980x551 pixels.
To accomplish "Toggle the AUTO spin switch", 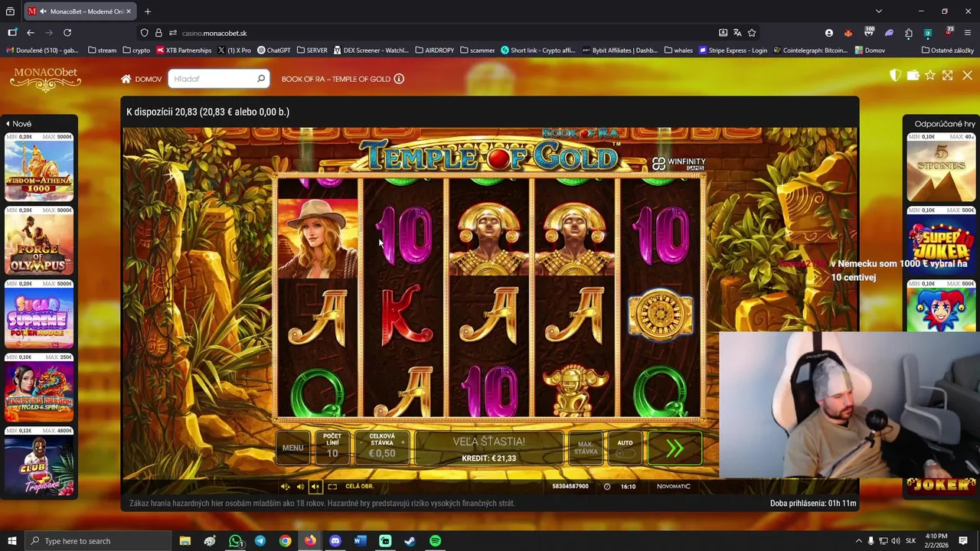I will [x=625, y=452].
